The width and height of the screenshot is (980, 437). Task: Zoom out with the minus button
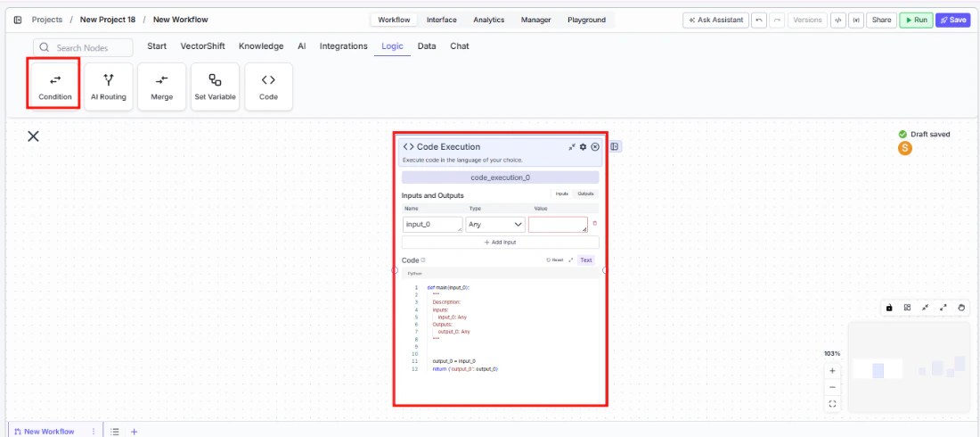[832, 387]
